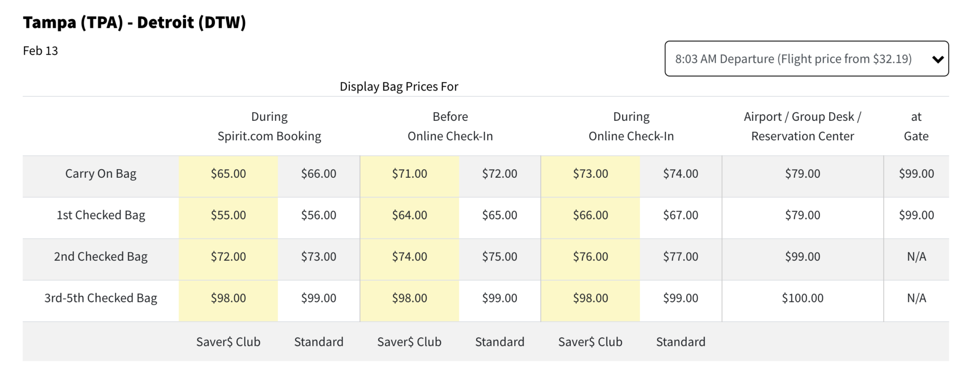Choose the Airport / Group Desk / Reservation Center header
The image size is (980, 379).
802,126
